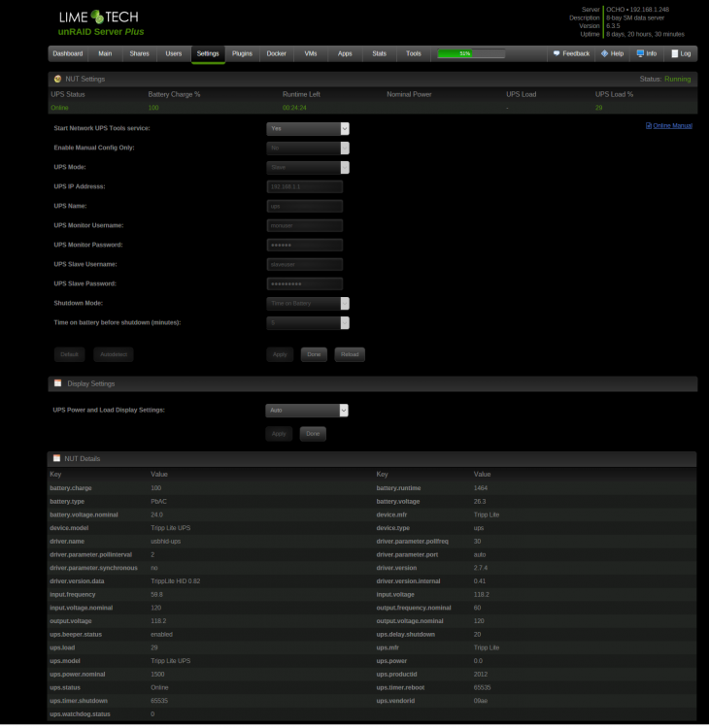Click the driver.parameter.pollfreq key

[413, 542]
